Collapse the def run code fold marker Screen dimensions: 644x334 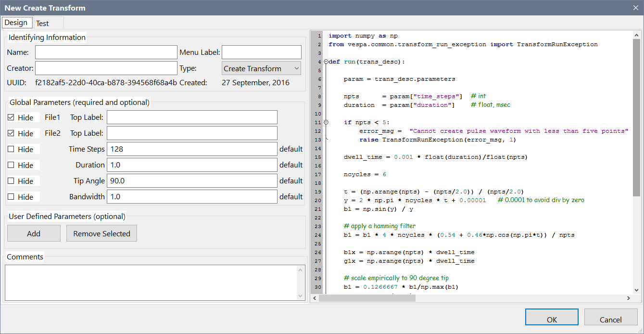(326, 62)
